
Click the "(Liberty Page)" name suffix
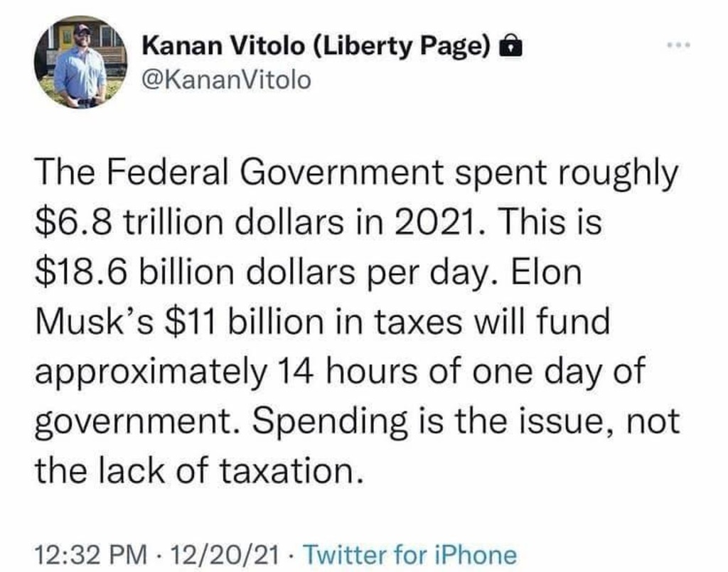(401, 48)
